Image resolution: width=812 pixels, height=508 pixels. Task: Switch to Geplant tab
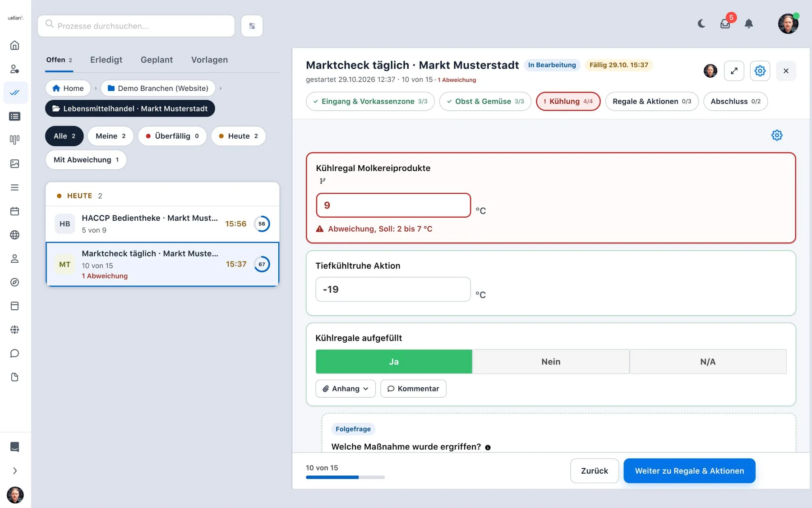click(x=157, y=60)
